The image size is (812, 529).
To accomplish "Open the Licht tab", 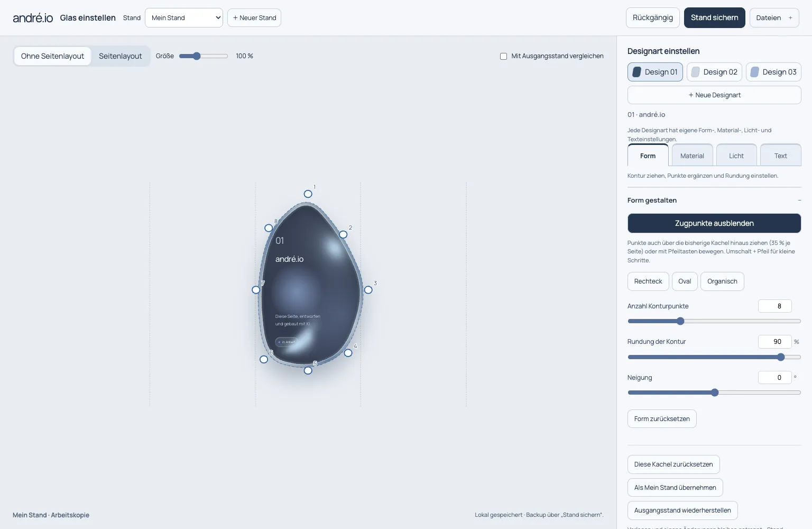I will point(736,156).
